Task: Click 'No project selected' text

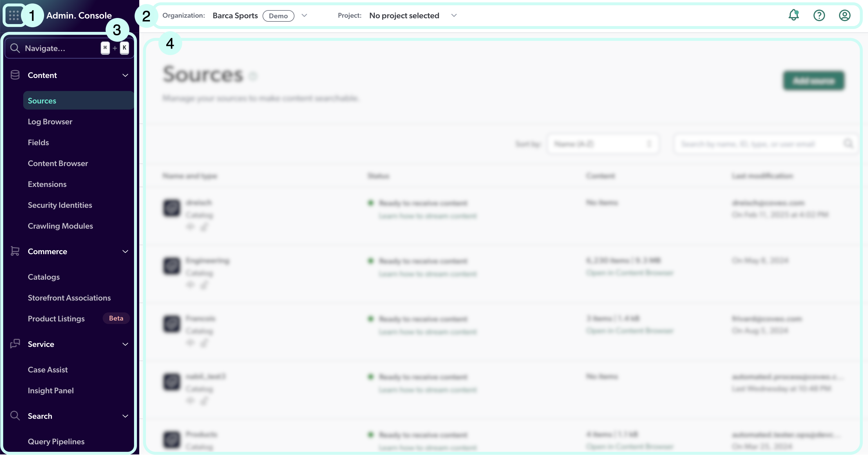Action: (x=404, y=15)
